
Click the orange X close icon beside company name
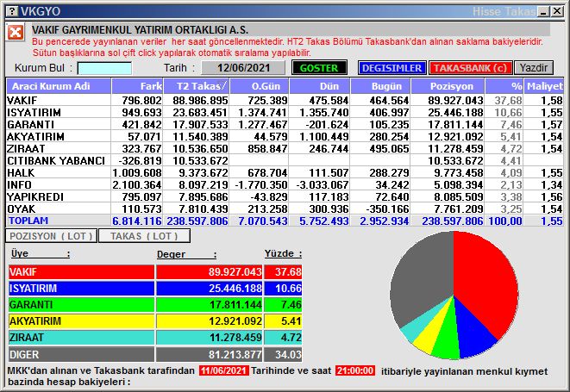[x=16, y=33]
